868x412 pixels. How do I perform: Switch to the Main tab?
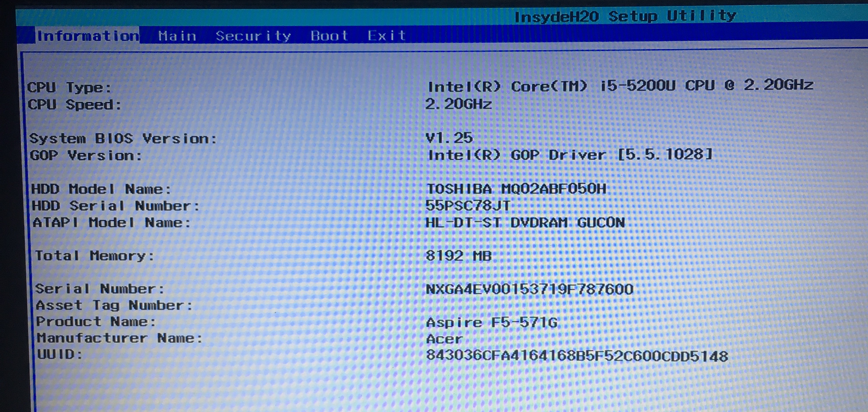pyautogui.click(x=177, y=36)
